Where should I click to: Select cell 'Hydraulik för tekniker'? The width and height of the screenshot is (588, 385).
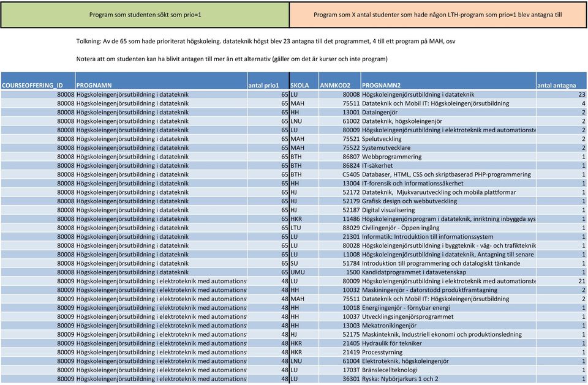[x=448, y=343]
